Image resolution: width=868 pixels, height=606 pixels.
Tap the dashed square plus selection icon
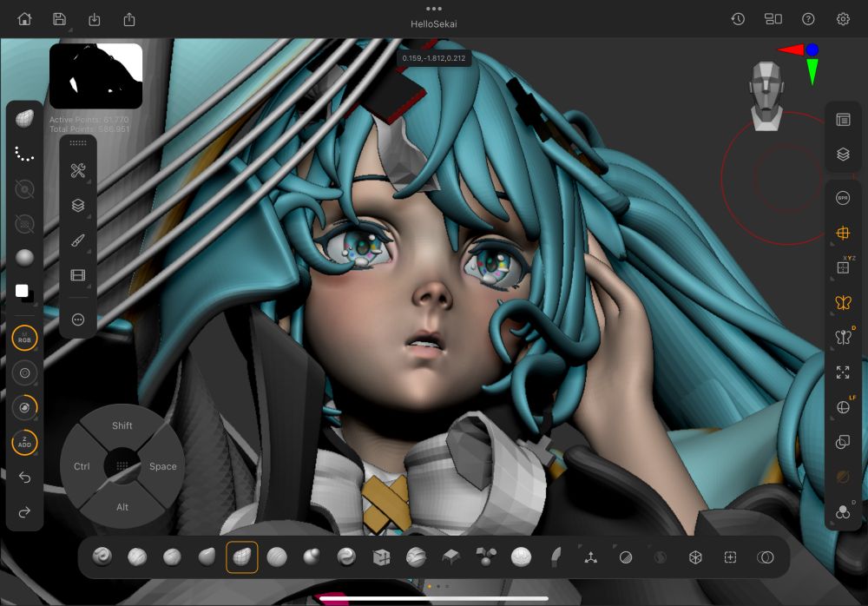point(730,557)
